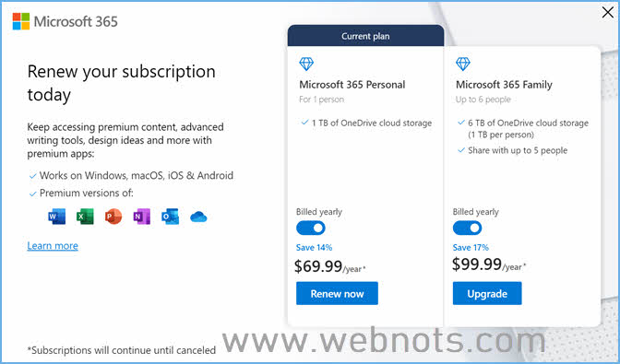Click the OneNote app icon
The width and height of the screenshot is (620, 364).
click(142, 217)
